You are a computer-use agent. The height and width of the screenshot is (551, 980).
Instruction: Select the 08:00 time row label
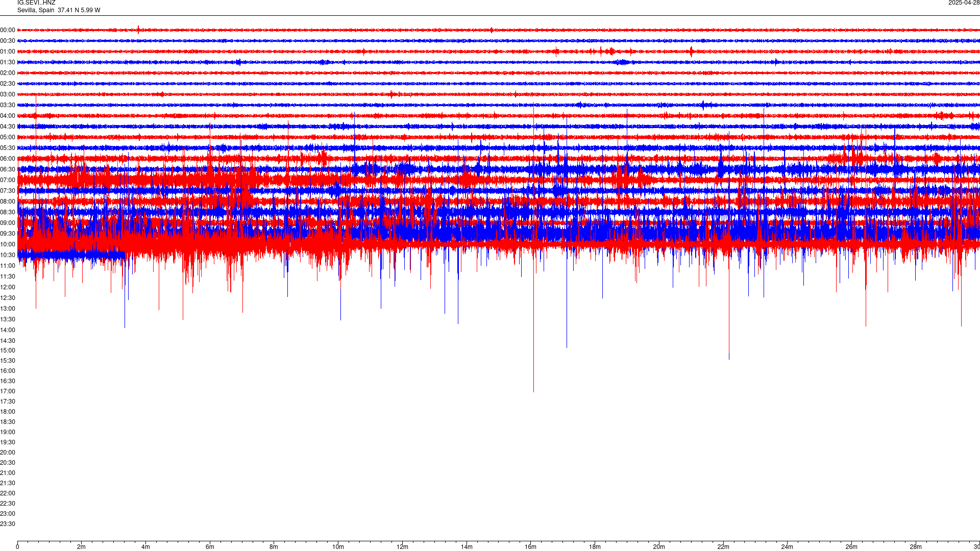8,202
